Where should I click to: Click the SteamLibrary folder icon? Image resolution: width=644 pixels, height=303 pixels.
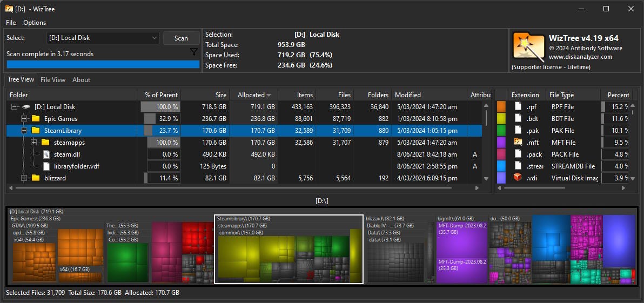pos(36,131)
